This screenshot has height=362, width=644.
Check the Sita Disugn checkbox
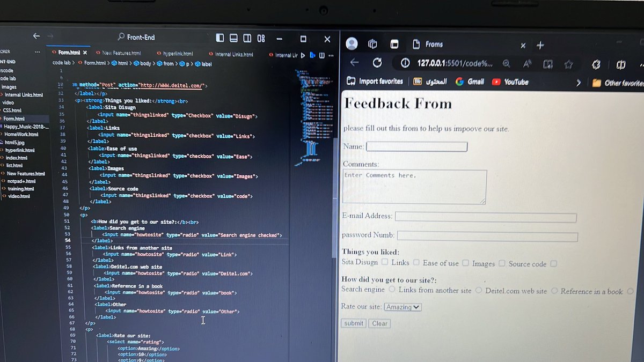(x=385, y=262)
